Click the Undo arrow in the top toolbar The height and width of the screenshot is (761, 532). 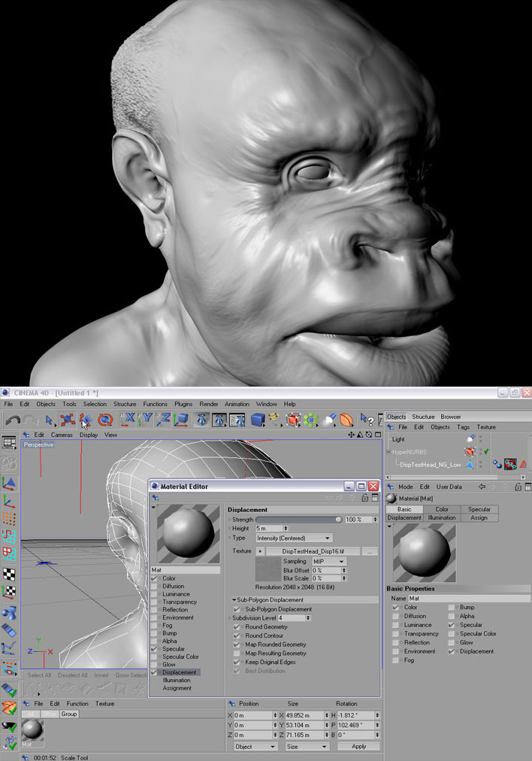tap(12, 420)
